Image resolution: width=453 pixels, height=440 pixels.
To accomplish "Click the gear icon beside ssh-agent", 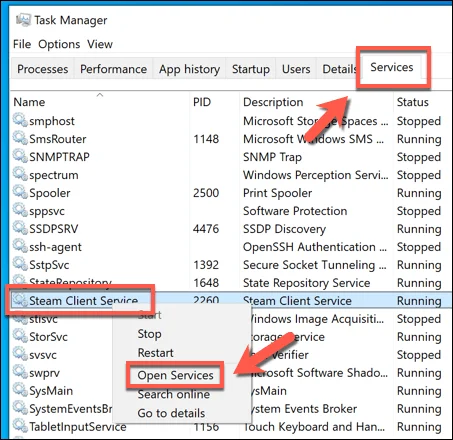I will click(x=20, y=246).
